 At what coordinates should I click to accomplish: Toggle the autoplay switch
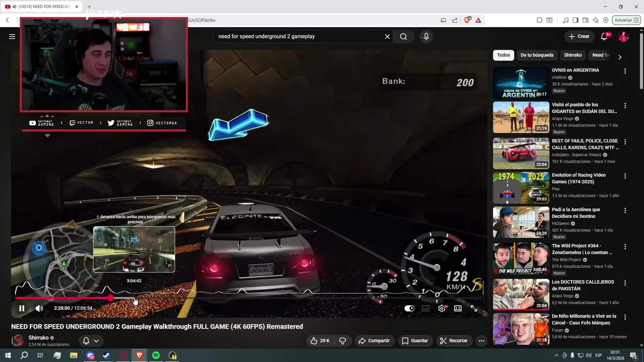(410, 308)
